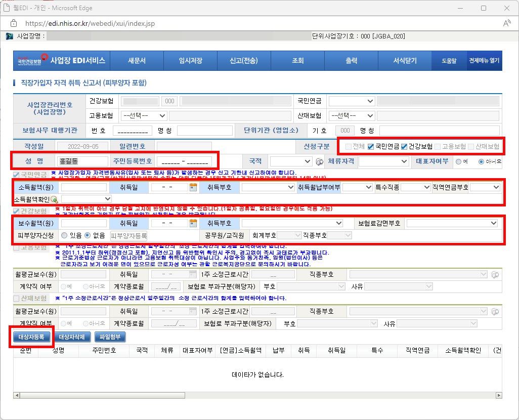Open the 직역연금부호 dropdown
519x420 pixels.
click(x=485, y=187)
